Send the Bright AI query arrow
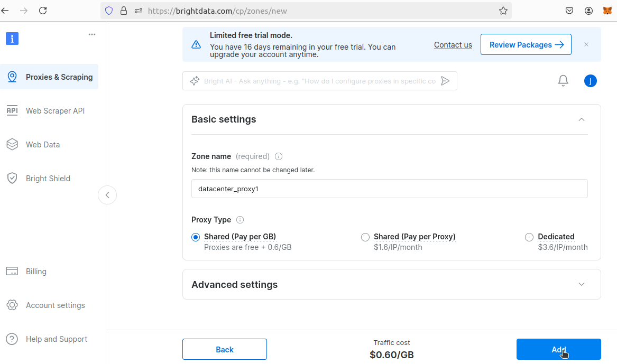Image resolution: width=617 pixels, height=364 pixels. 445,81
